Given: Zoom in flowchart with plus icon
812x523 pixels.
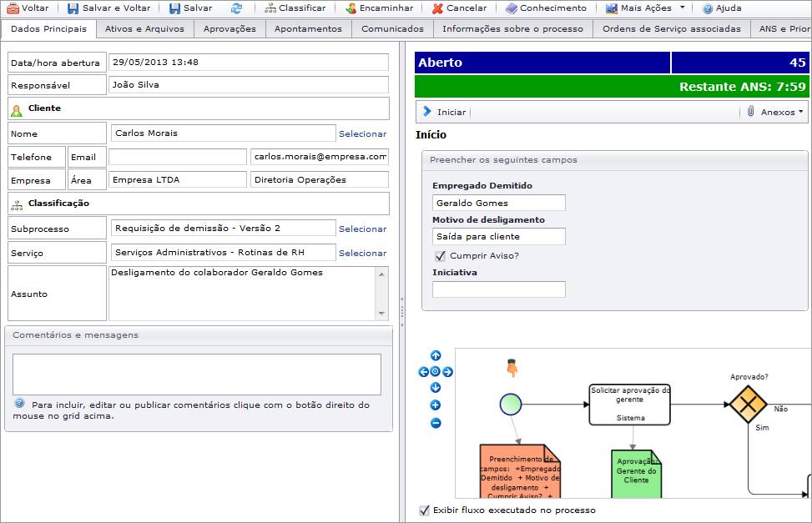Looking at the screenshot, I should coord(436,405).
